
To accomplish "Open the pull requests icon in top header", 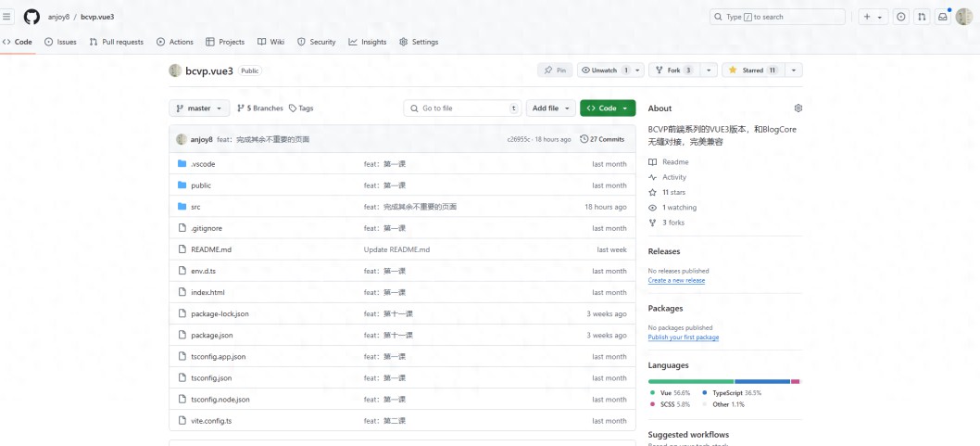I will click(x=922, y=17).
